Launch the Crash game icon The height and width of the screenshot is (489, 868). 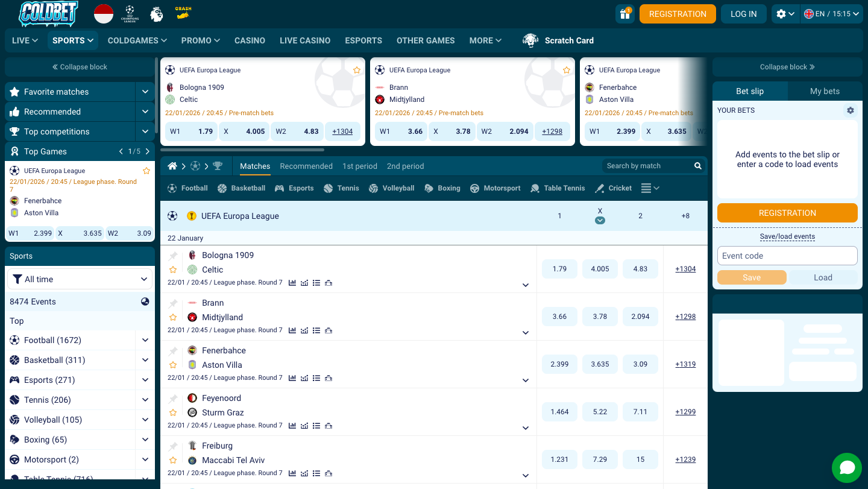point(183,13)
